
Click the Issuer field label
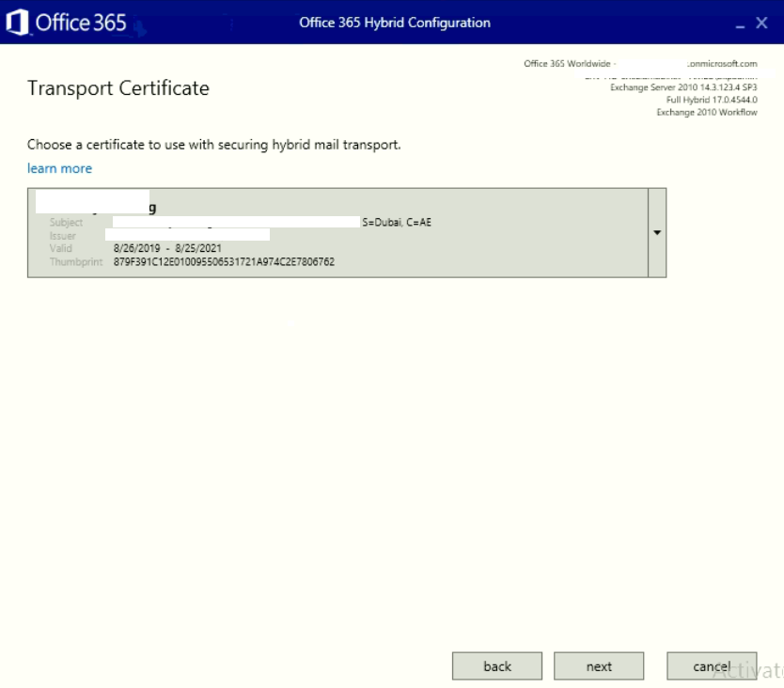tap(62, 236)
